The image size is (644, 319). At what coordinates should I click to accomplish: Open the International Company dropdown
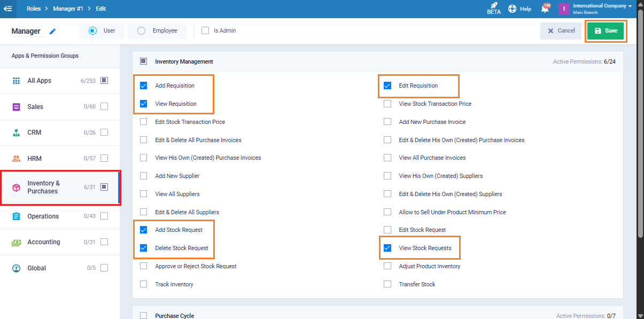coord(602,9)
